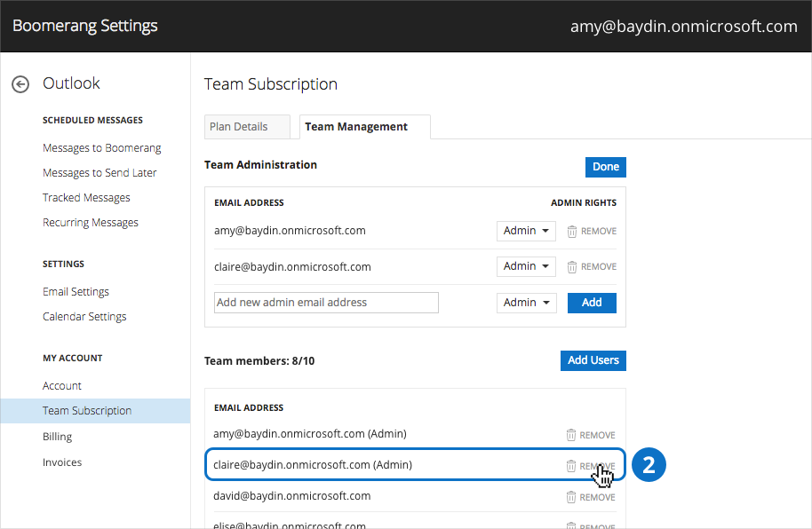The width and height of the screenshot is (812, 529).
Task: Click inside Add new admin email address field
Action: click(326, 303)
